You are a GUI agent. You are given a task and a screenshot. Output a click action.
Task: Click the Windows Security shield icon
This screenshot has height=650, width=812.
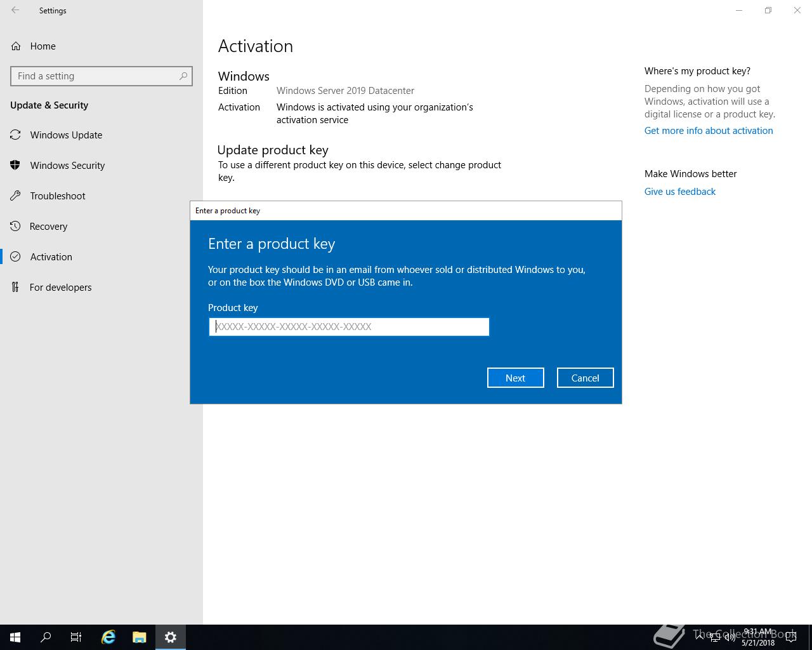[x=15, y=165]
